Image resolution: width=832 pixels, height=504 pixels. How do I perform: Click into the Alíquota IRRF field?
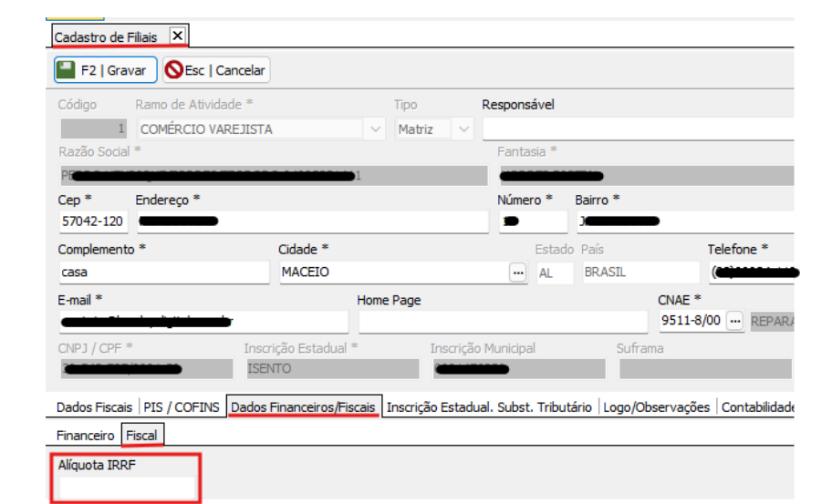(127, 488)
